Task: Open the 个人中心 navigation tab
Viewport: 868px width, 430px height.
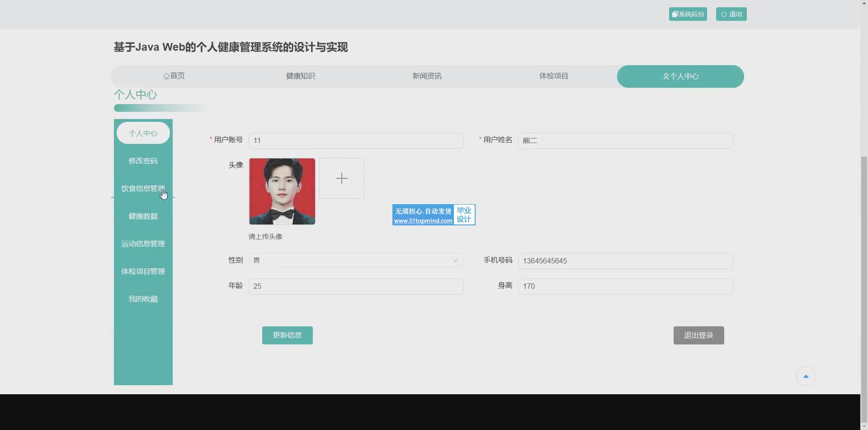Action: point(680,76)
